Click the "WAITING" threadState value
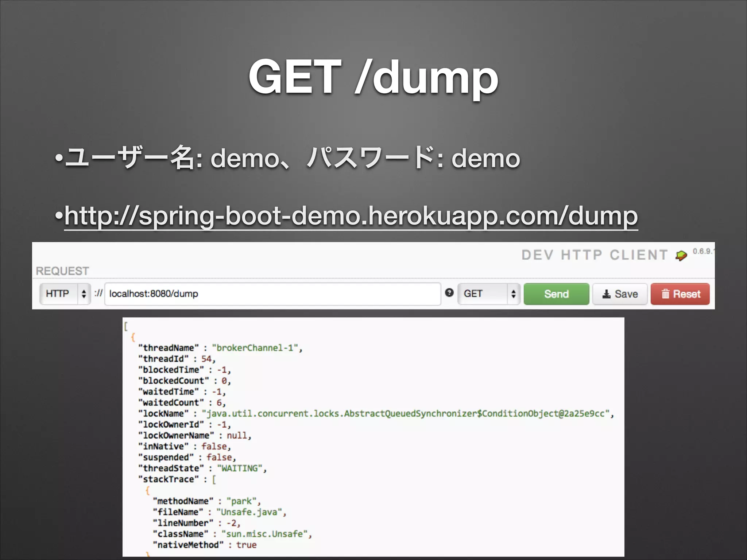The image size is (747, 560). pos(240,468)
